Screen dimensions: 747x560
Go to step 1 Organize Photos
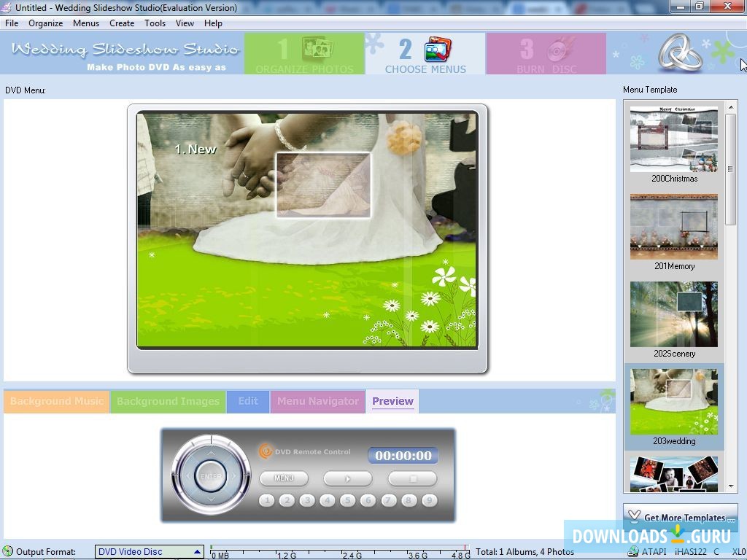[304, 53]
